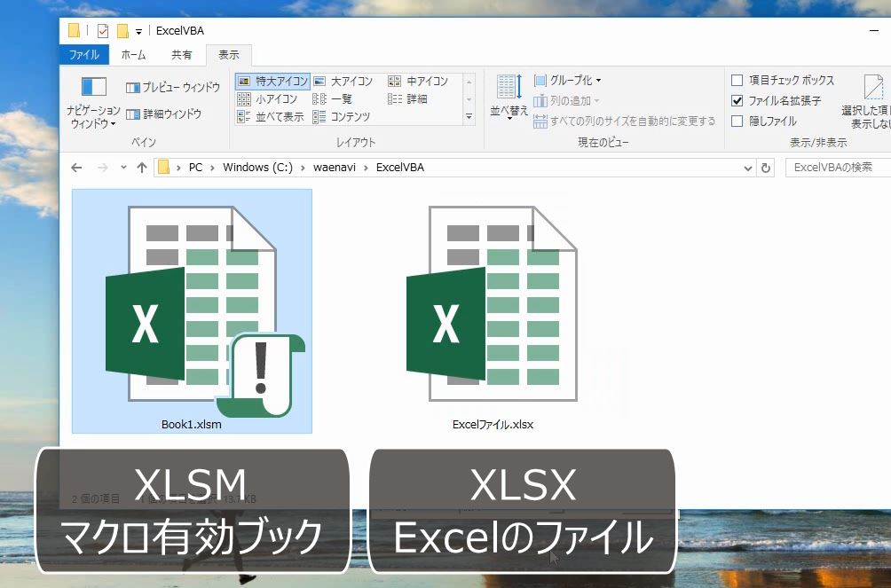The image size is (891, 588).
Task: Choose コンテンツ content layout
Action: (342, 116)
